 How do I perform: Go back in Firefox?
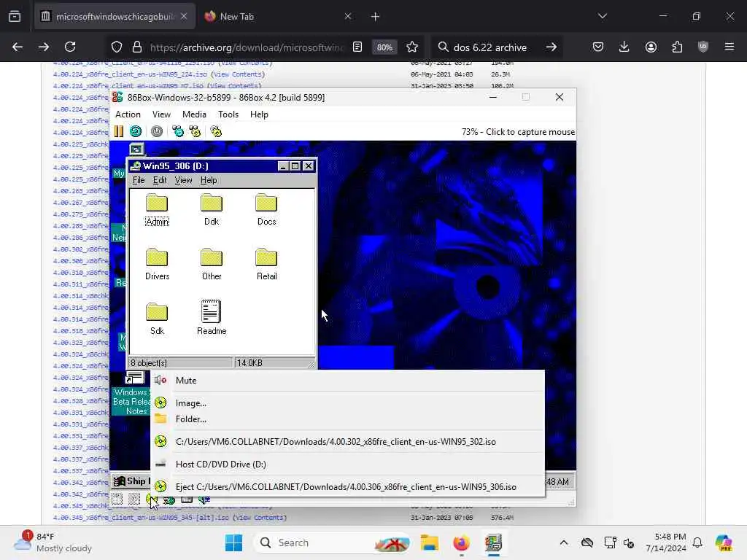(x=18, y=47)
